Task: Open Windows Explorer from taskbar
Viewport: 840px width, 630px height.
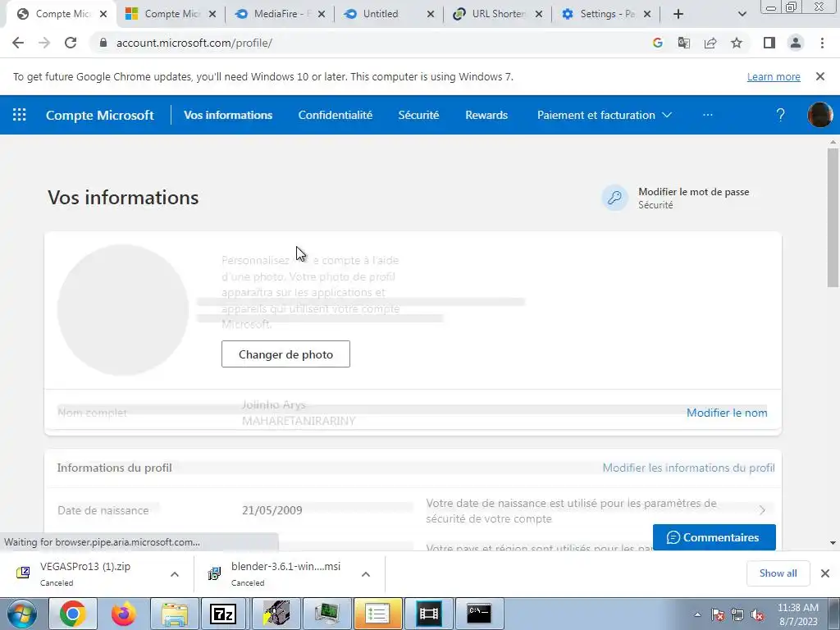Action: pyautogui.click(x=174, y=614)
